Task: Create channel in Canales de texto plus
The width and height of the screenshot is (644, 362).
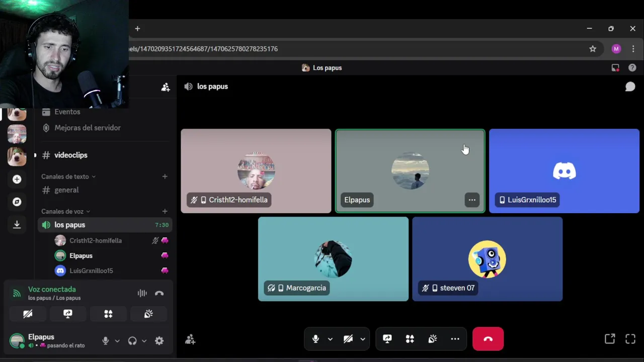Action: pos(165,176)
